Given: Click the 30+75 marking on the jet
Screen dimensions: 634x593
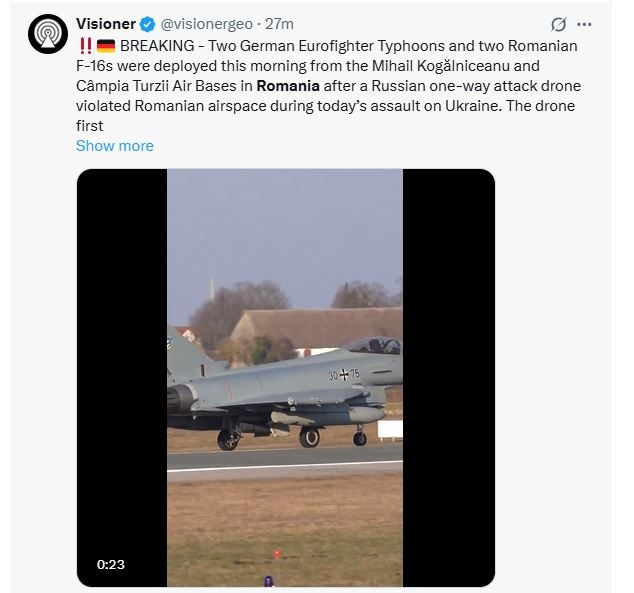Looking at the screenshot, I should pos(344,374).
